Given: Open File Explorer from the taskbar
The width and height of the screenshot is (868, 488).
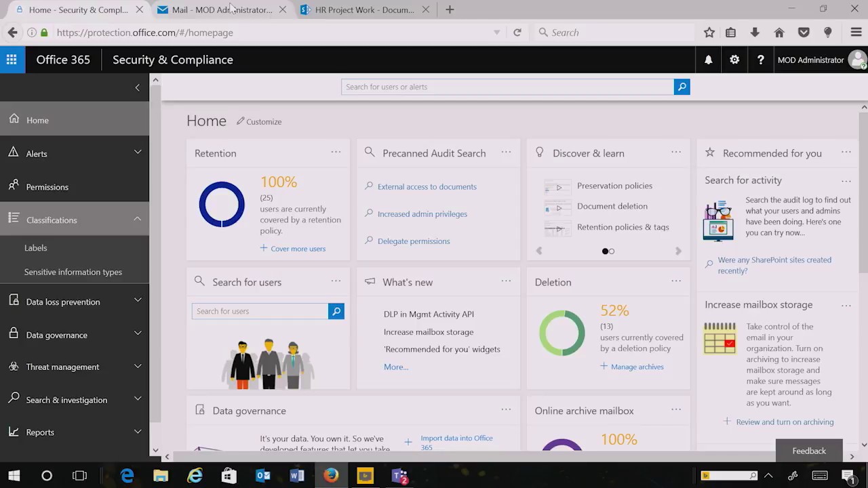Looking at the screenshot, I should click(161, 476).
